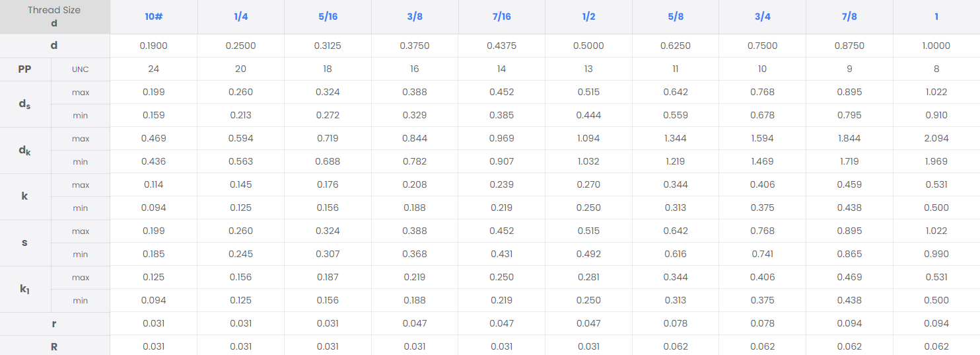Select the PP row label
The width and height of the screenshot is (980, 355).
(24, 69)
